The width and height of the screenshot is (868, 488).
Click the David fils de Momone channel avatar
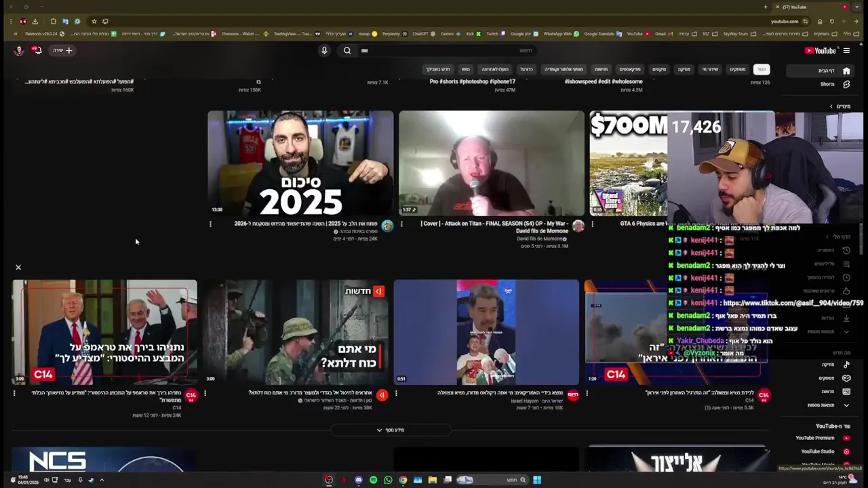coord(578,226)
